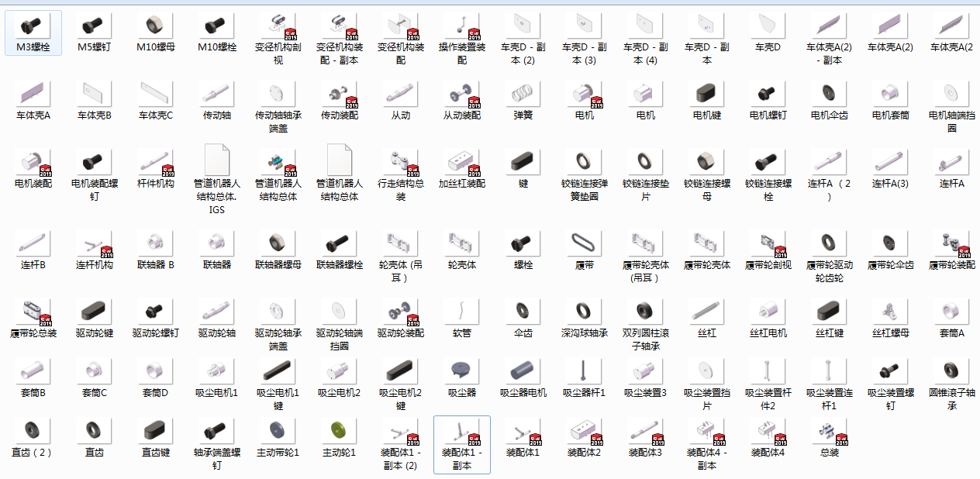
Task: Select the label '履带轮伞齿'
Action: (x=891, y=264)
